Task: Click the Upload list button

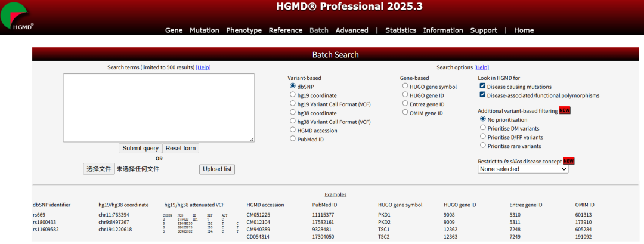Action: pyautogui.click(x=217, y=169)
